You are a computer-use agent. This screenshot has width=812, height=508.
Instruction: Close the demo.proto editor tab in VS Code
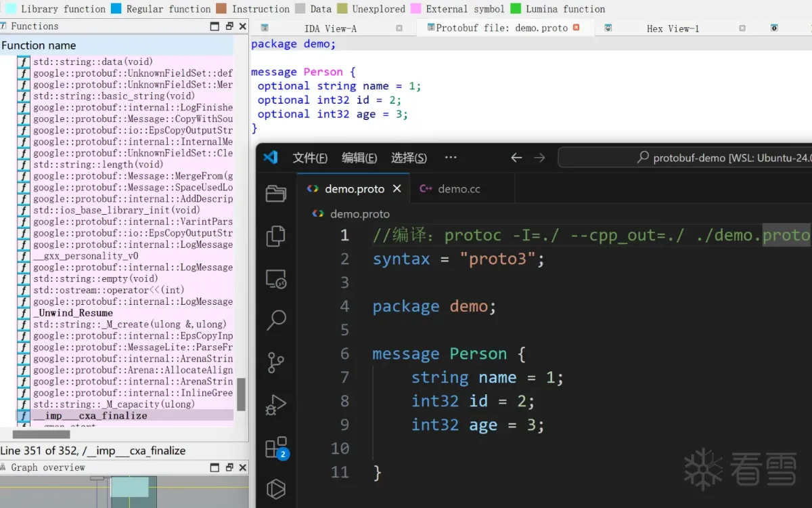tap(397, 189)
